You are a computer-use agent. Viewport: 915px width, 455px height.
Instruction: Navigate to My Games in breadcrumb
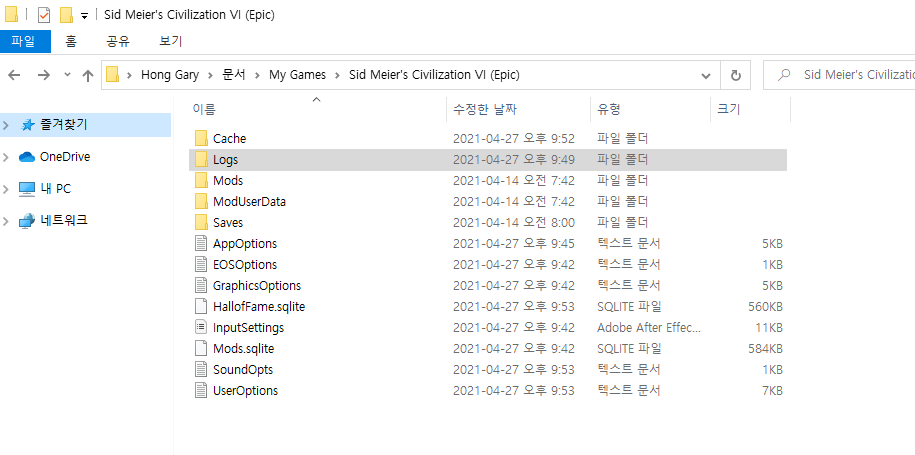tap(297, 75)
